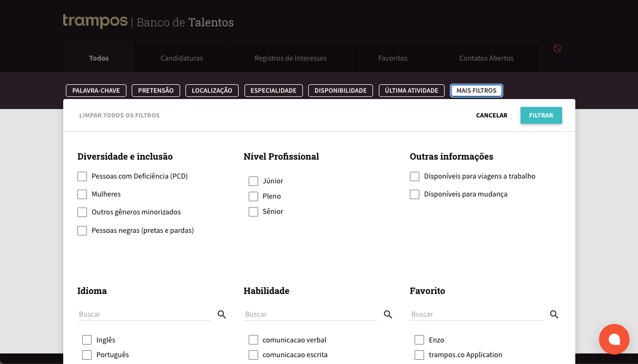
Task: Open the DISPONIBILIDADE filter
Action: pos(340,91)
